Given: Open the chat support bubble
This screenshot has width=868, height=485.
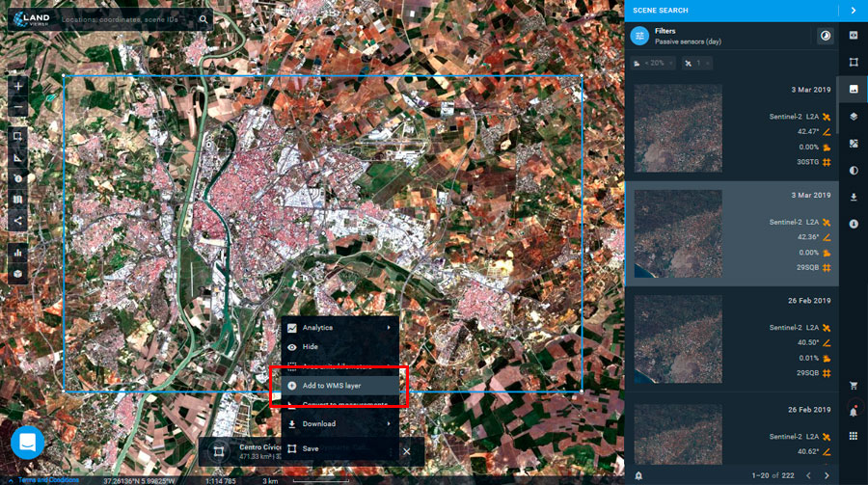Looking at the screenshot, I should pos(28,443).
